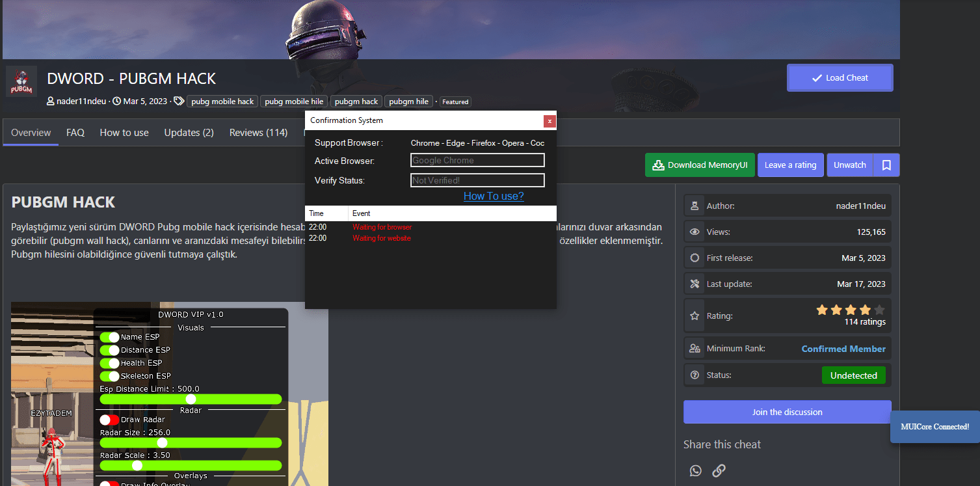Click the Mar 17, 2023 last update value
The image size is (980, 486).
[x=861, y=284]
